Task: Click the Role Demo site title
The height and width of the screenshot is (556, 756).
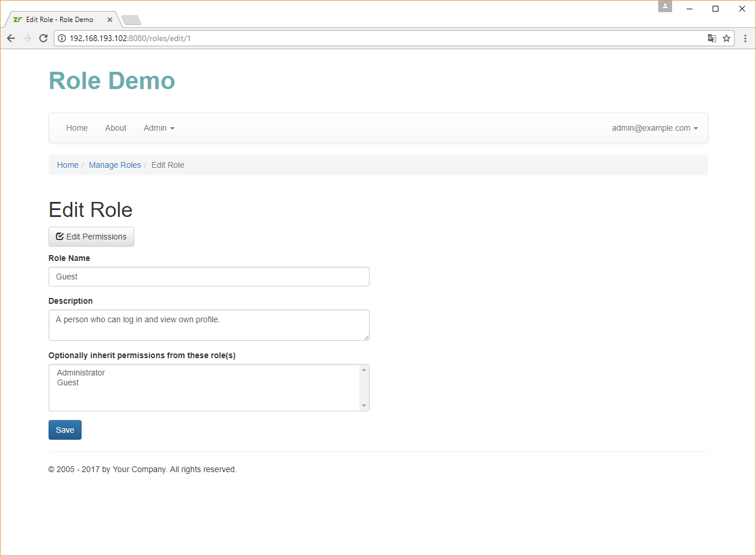Action: [112, 80]
